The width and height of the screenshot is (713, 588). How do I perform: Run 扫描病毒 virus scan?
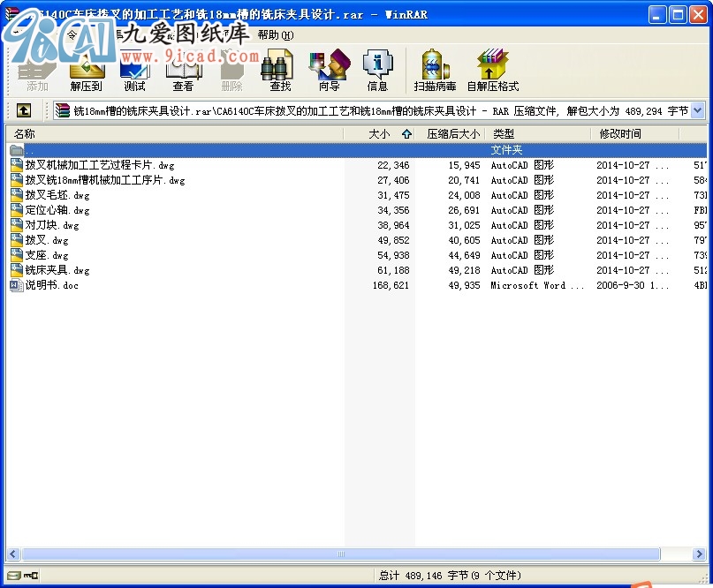[435, 71]
